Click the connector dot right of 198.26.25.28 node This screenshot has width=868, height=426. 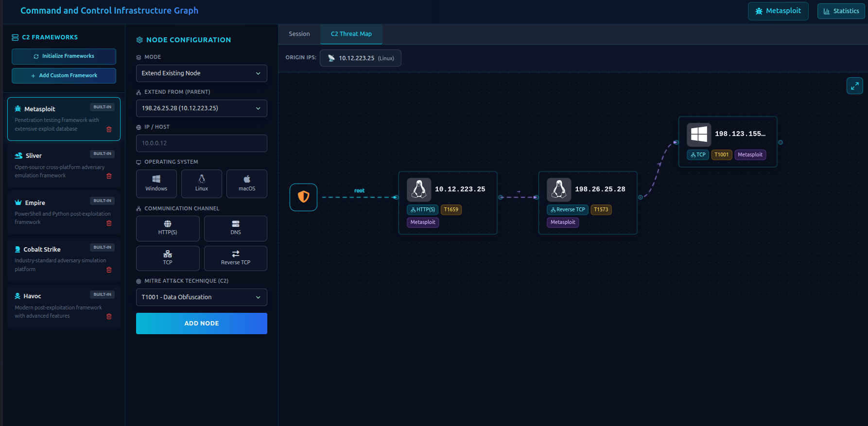click(641, 197)
